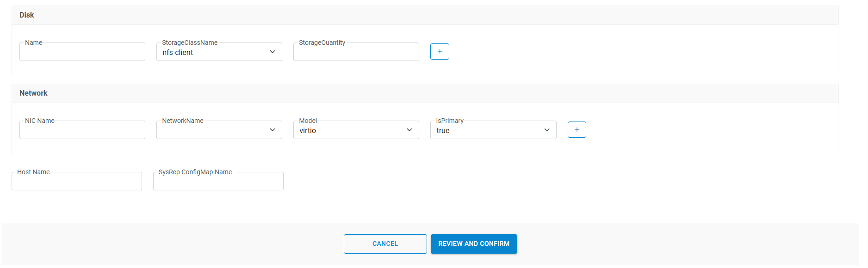Click the StorageQuantity field label

click(322, 43)
